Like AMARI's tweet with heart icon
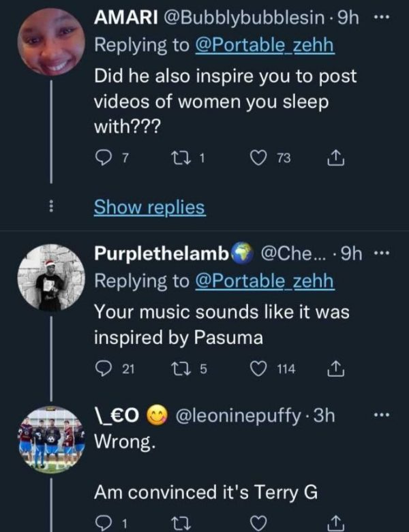 [x=258, y=159]
